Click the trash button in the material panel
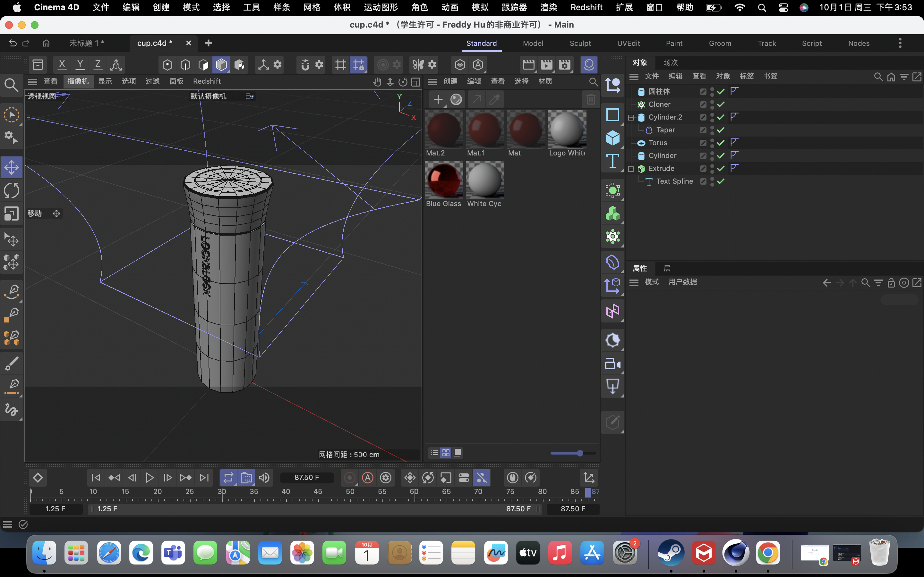The height and width of the screenshot is (577, 924). tap(591, 99)
